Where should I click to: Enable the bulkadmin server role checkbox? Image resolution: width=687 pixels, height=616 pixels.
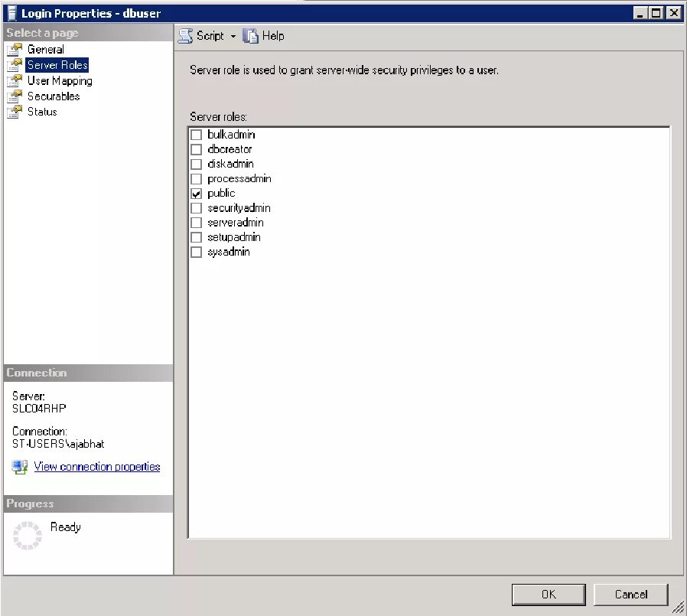click(x=197, y=135)
